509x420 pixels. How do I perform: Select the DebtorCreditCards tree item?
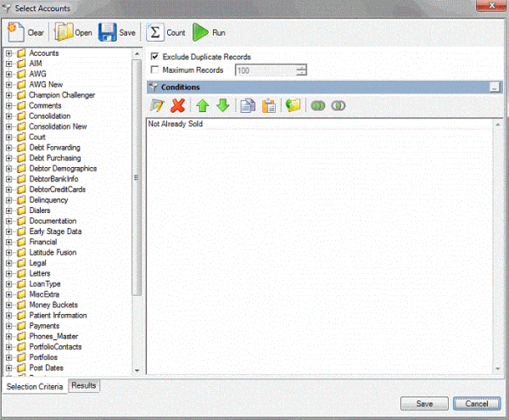pyautogui.click(x=57, y=189)
